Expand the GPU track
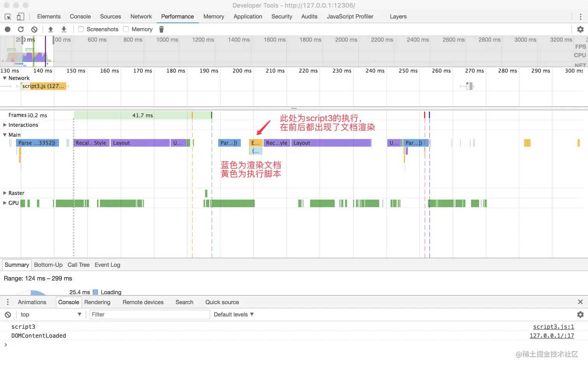Image resolution: width=588 pixels, height=368 pixels. tap(5, 203)
